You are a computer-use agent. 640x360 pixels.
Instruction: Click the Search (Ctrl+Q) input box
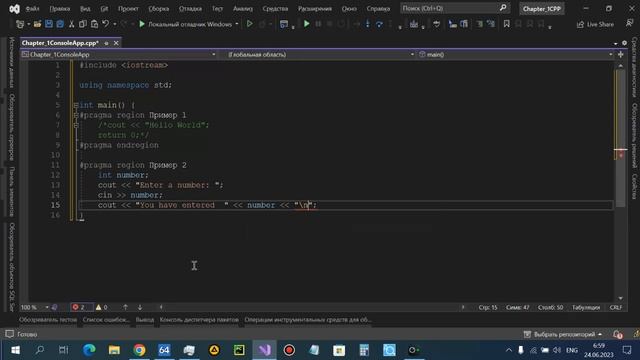click(x=449, y=8)
